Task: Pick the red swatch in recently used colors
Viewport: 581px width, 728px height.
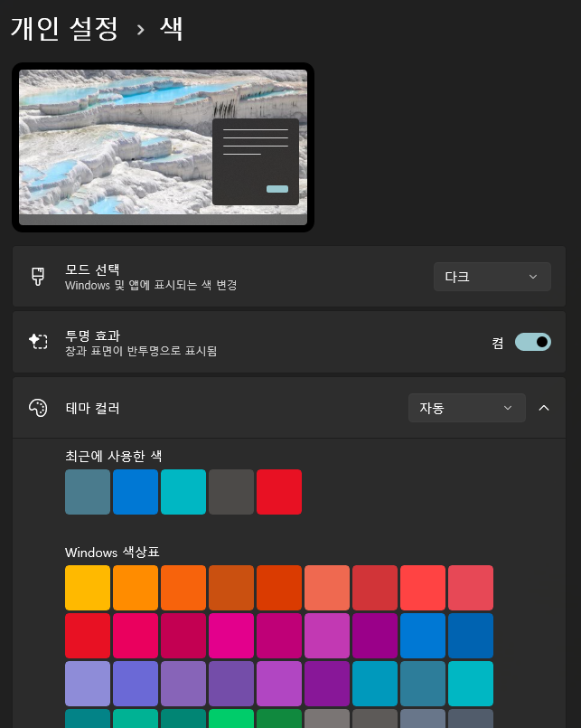Action: pos(279,492)
